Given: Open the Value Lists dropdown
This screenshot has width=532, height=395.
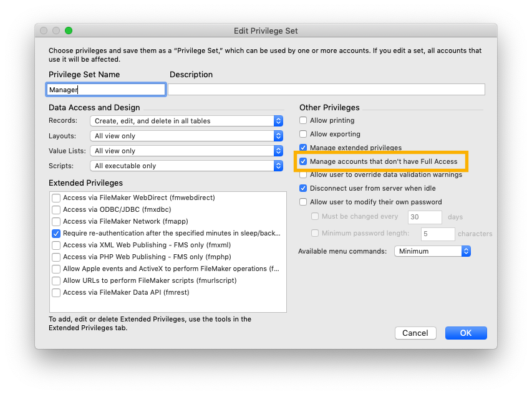Looking at the screenshot, I should pos(186,151).
